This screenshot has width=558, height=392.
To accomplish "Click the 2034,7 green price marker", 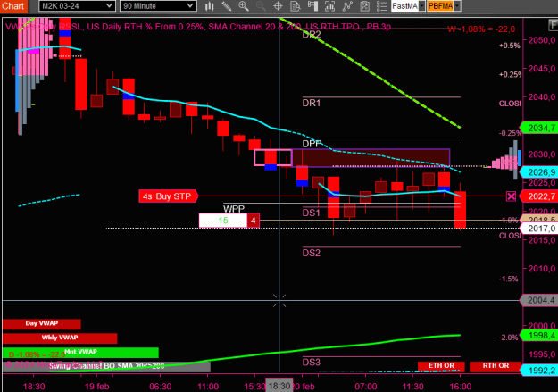I will (x=538, y=128).
